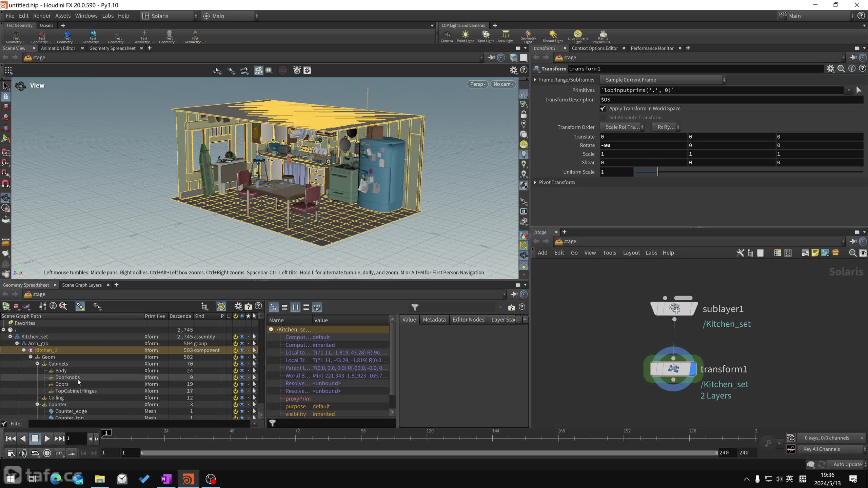The image size is (868, 488).
Task: Add a Point Light from the shelf
Action: click(x=465, y=36)
